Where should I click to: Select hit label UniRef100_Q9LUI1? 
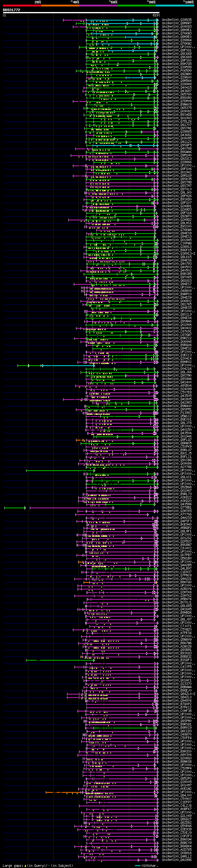(176, 477)
